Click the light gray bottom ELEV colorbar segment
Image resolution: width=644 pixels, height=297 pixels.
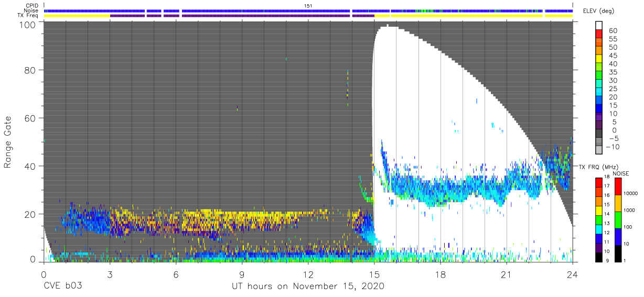(599, 151)
